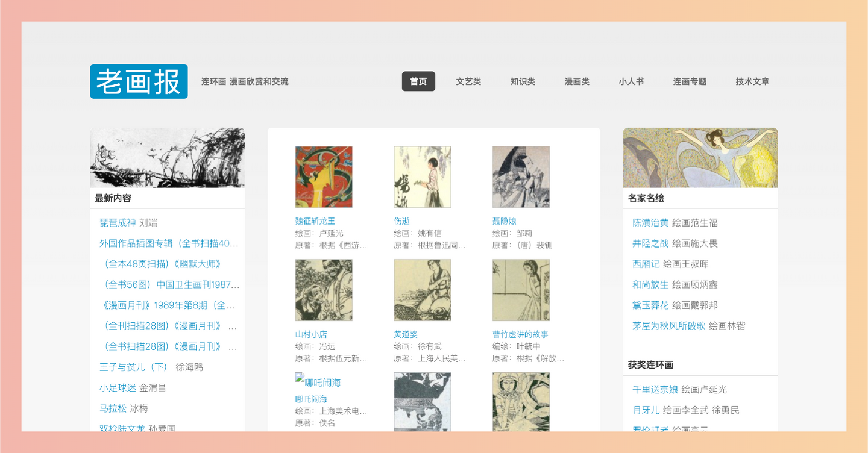The image size is (868, 453).
Task: Open the 月牙儿 link
Action: [646, 410]
